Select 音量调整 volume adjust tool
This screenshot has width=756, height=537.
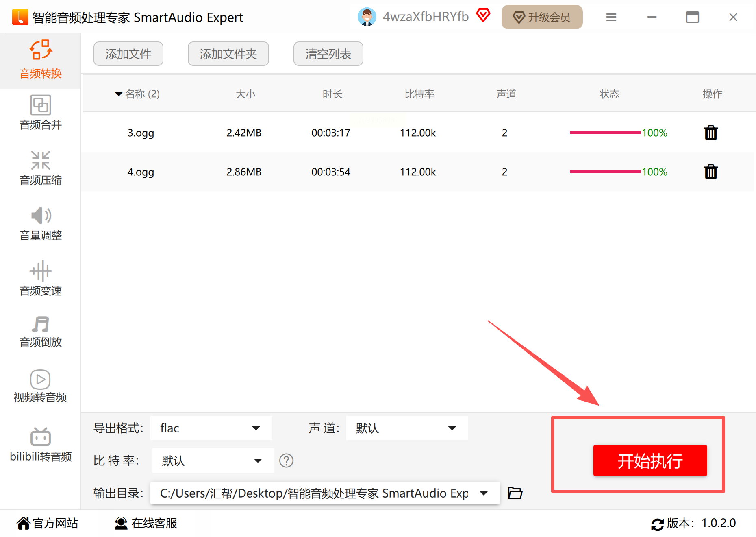point(41,224)
